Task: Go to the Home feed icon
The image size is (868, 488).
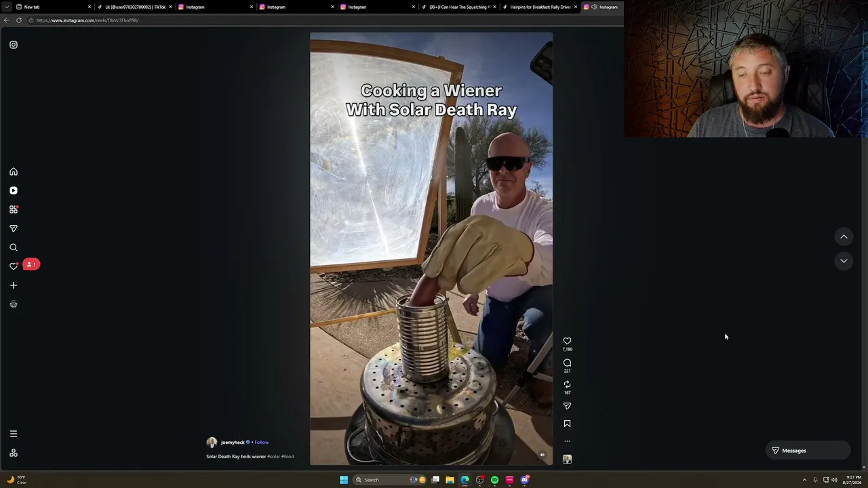Action: 14,171
